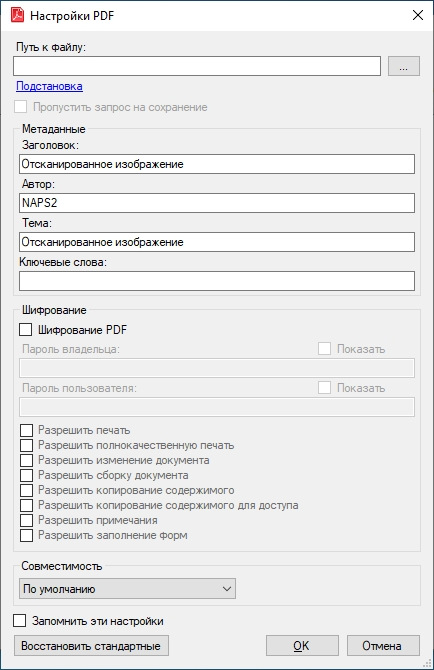Toggle Разрешить изменение документа checkbox
The width and height of the screenshot is (434, 670).
26,460
